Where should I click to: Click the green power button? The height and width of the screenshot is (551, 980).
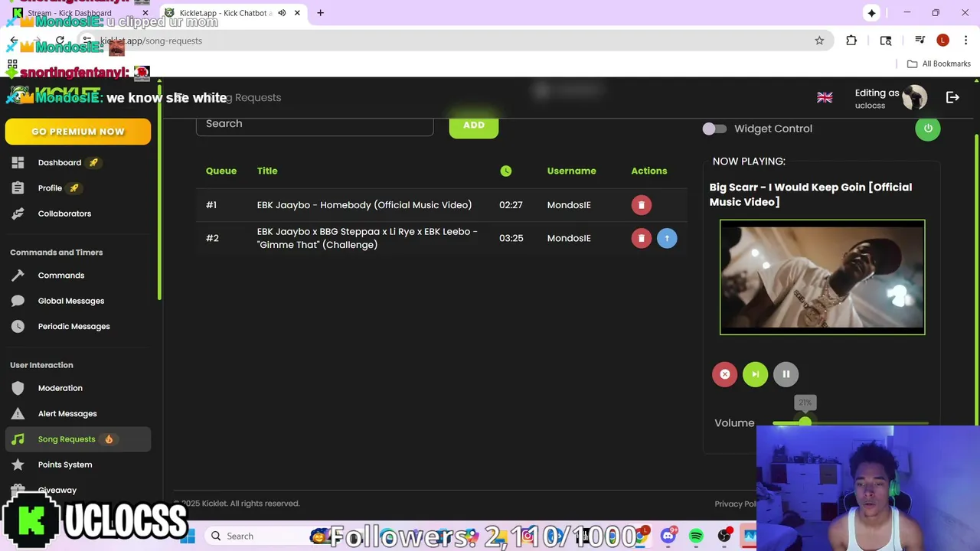pyautogui.click(x=928, y=129)
